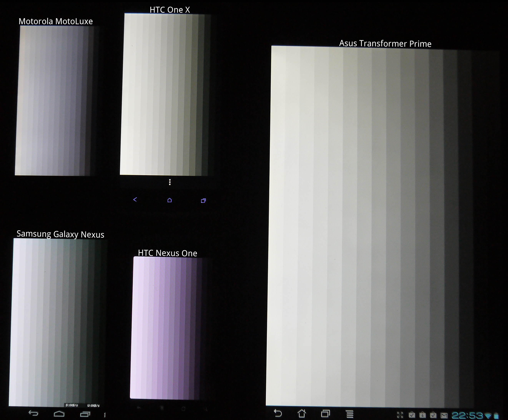Open the menu lines icon on Transformer Prime

coord(350,414)
